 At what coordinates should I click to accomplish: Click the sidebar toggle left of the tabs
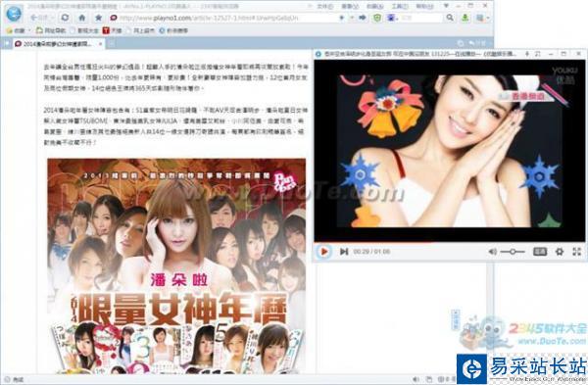(7, 44)
